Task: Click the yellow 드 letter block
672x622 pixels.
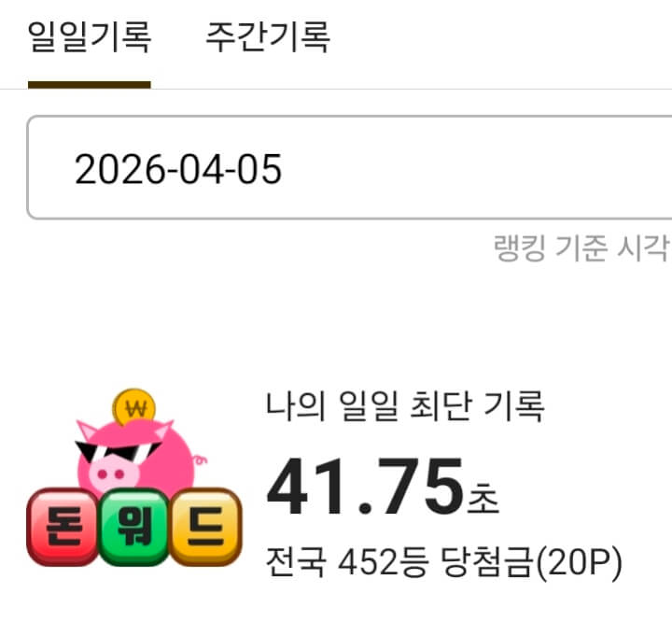Action: (205, 527)
